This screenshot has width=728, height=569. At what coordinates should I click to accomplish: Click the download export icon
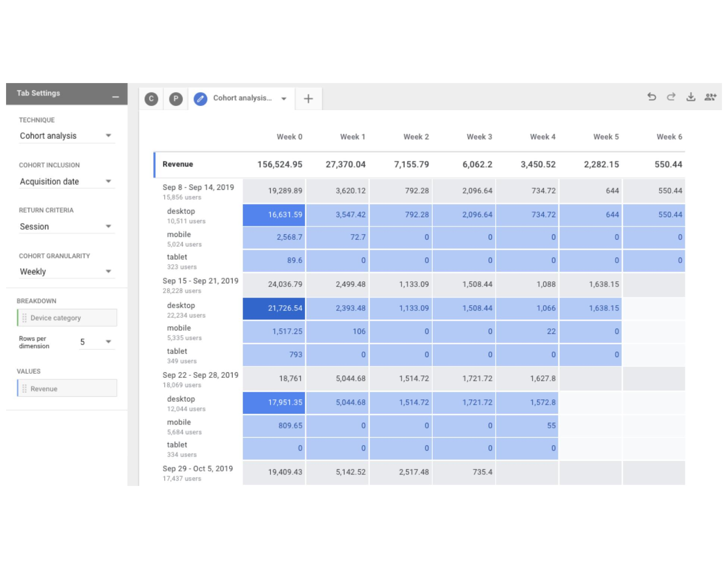690,97
